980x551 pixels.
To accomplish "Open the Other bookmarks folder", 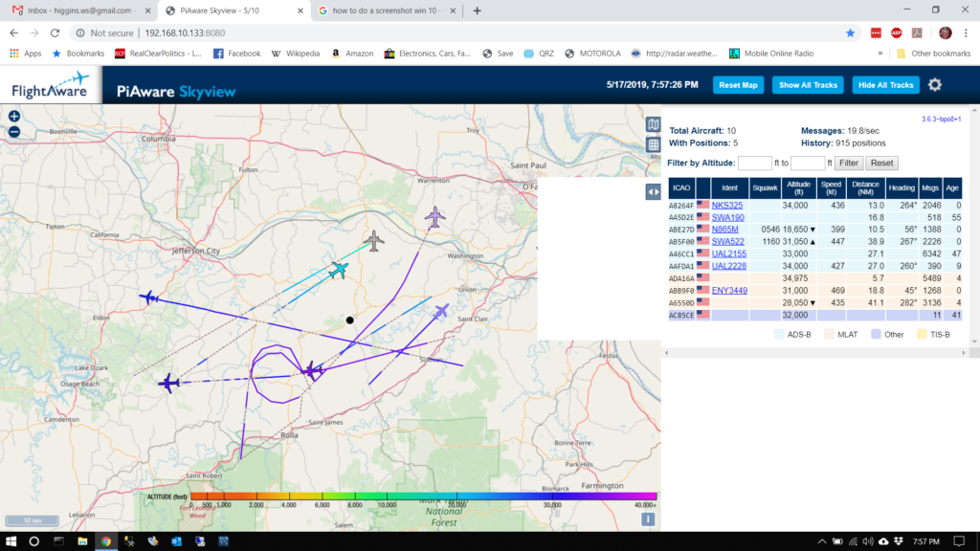I will pos(933,54).
